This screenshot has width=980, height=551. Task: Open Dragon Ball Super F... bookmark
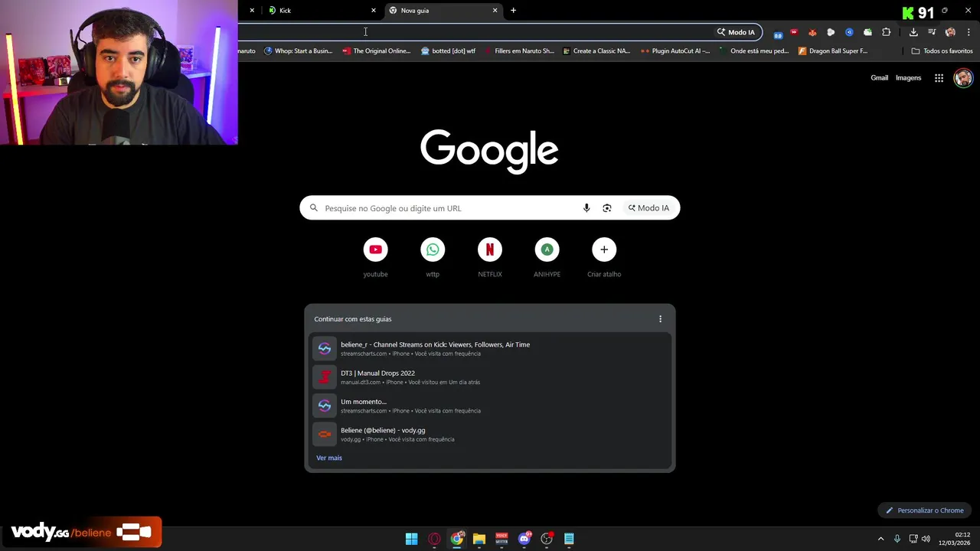tap(833, 51)
